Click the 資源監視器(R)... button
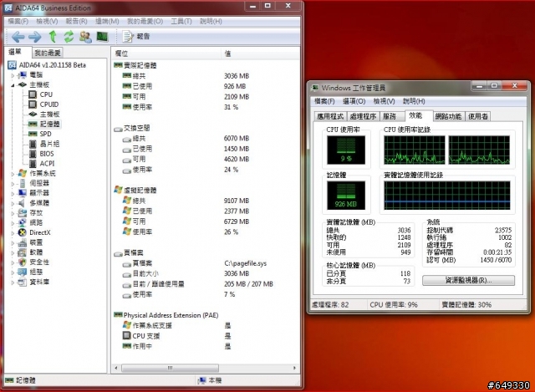 pos(468,281)
